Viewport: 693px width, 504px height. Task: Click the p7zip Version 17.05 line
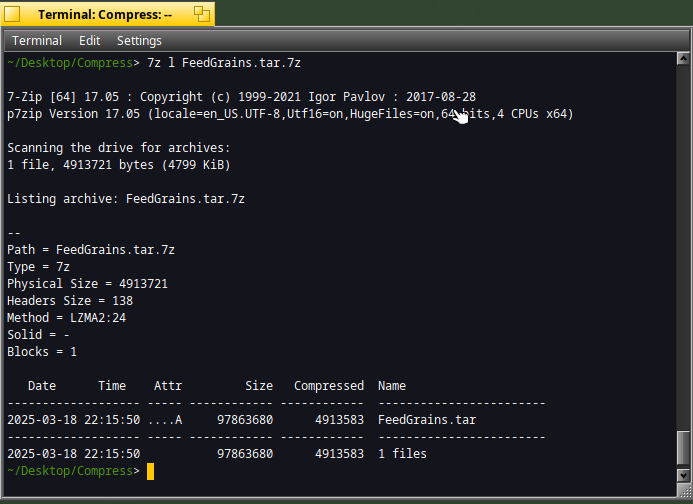tap(290, 114)
